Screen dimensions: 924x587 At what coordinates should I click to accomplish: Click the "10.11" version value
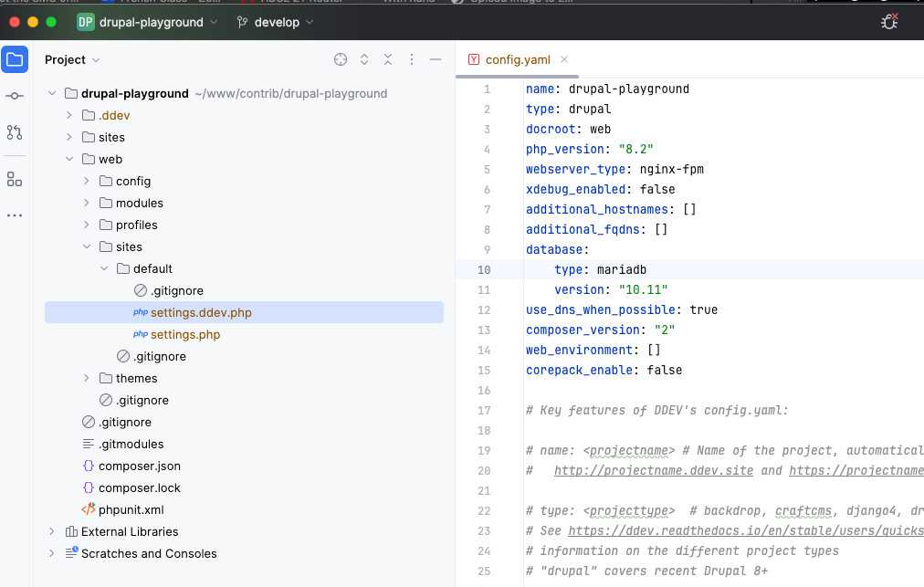click(x=643, y=289)
